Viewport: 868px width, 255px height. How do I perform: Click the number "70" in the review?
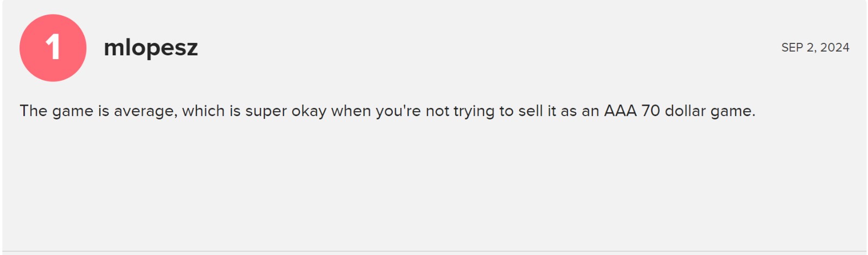pyautogui.click(x=650, y=111)
